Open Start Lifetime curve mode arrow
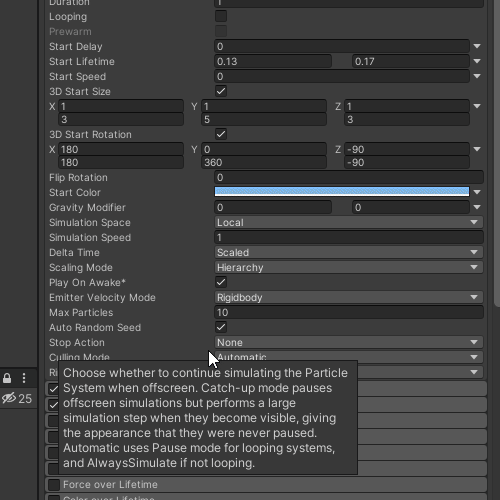Image resolution: width=500 pixels, height=500 pixels. [x=477, y=61]
